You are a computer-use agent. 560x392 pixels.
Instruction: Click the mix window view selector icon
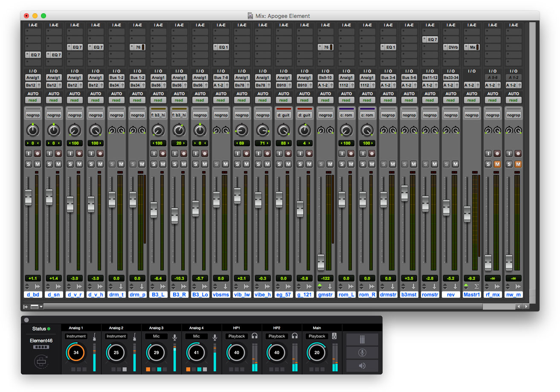point(35,306)
